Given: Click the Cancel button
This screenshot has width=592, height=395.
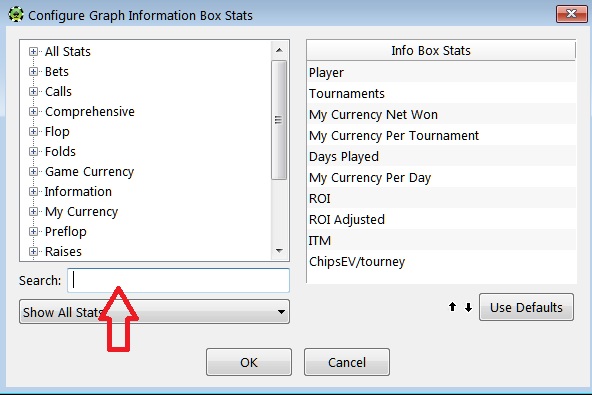Looking at the screenshot, I should tap(347, 362).
